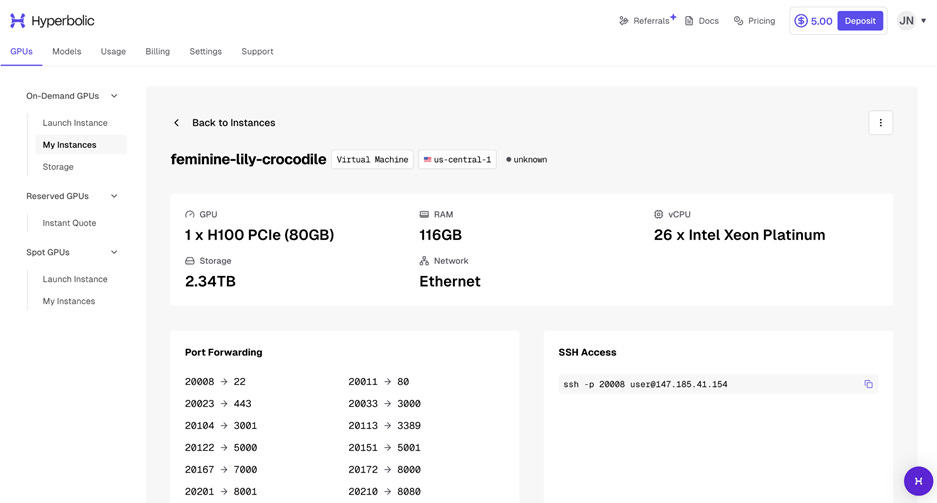Screen dimensions: 937x503
Task: Open Instant Quote under Reserved GPUs
Action: click(x=69, y=223)
